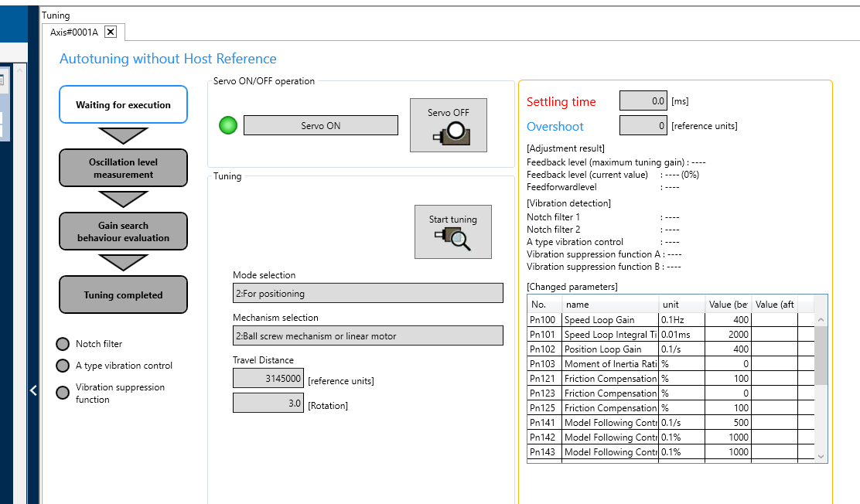The height and width of the screenshot is (504, 860).
Task: Select the Pn101 Speed Loop Integral row
Action: pos(671,335)
